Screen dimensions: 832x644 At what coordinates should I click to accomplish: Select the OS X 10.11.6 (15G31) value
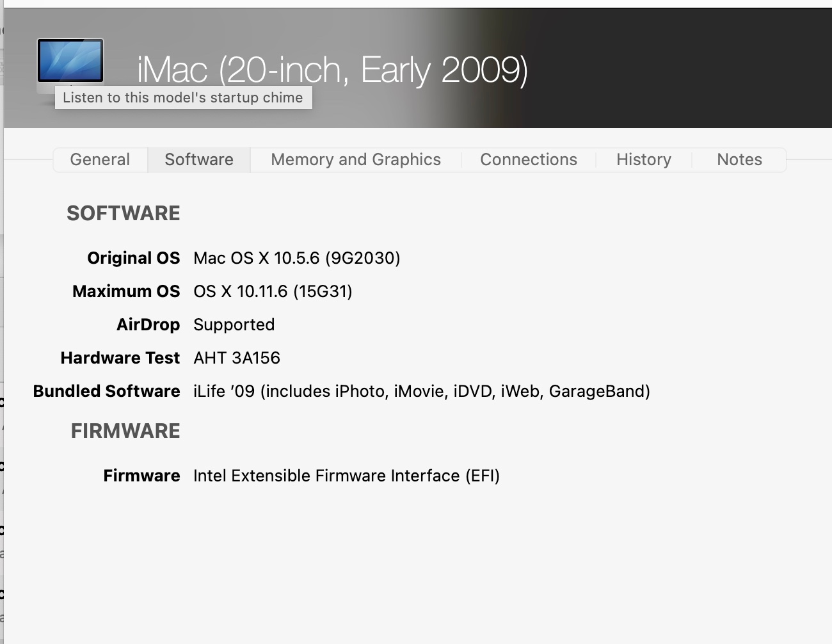273,291
